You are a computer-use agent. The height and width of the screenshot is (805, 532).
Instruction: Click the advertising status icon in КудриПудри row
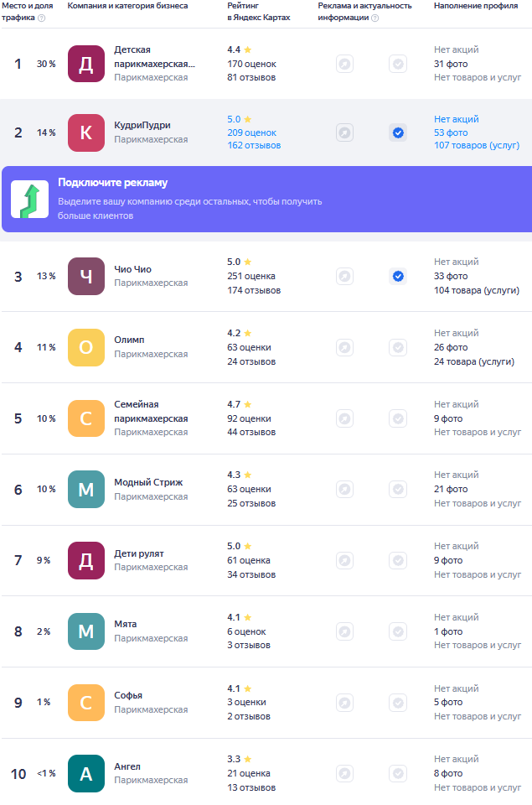click(x=344, y=133)
